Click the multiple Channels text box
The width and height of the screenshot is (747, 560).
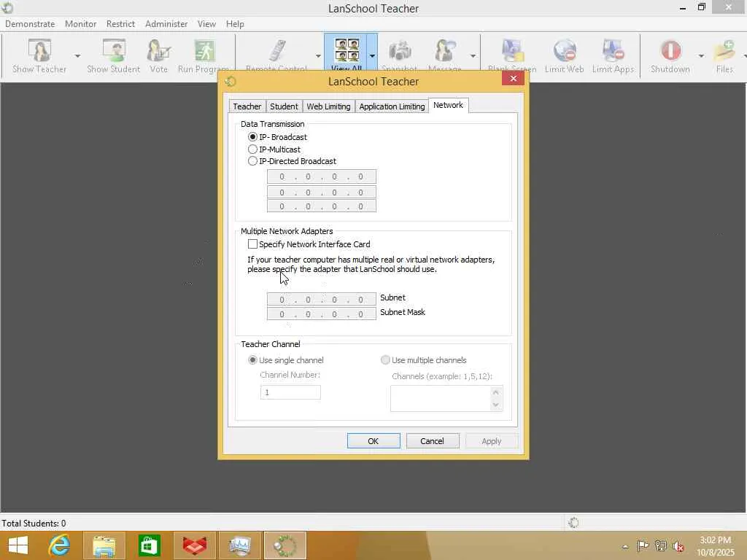(x=441, y=399)
